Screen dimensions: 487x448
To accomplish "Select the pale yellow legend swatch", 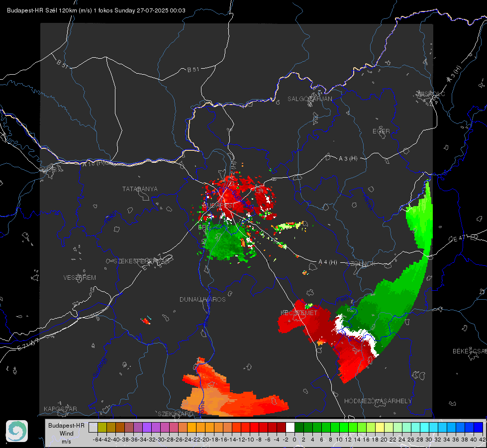I will pos(380,427).
